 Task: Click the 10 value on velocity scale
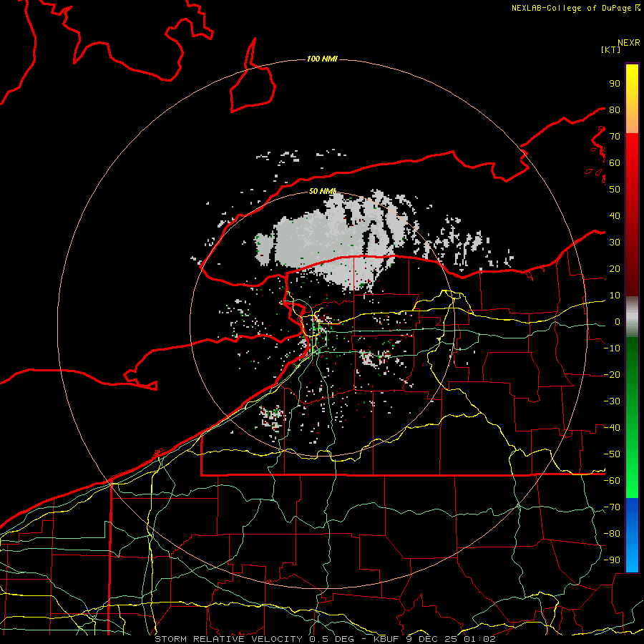(615, 296)
